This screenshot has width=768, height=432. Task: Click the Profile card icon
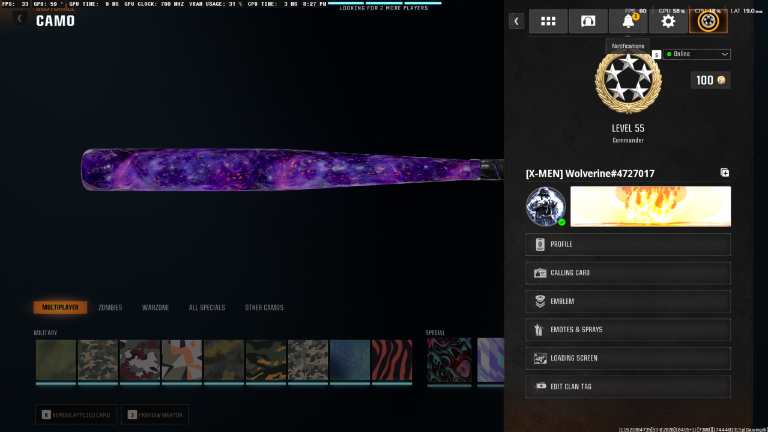[x=540, y=244]
